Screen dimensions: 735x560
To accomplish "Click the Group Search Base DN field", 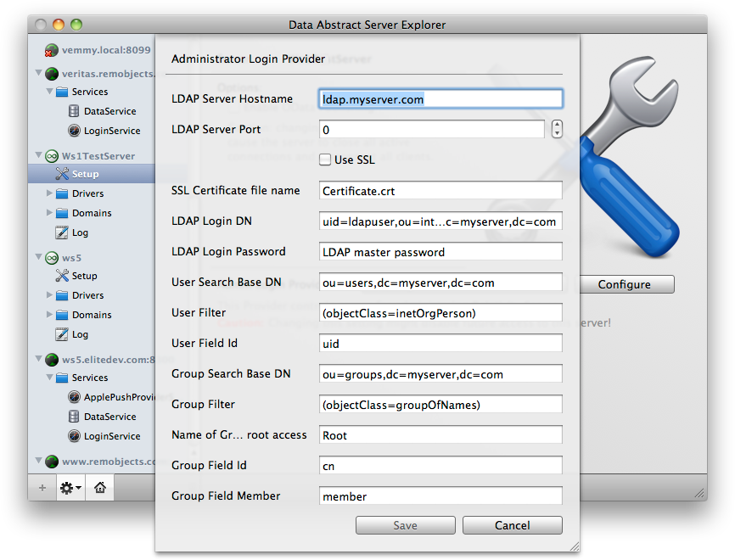I will click(440, 374).
